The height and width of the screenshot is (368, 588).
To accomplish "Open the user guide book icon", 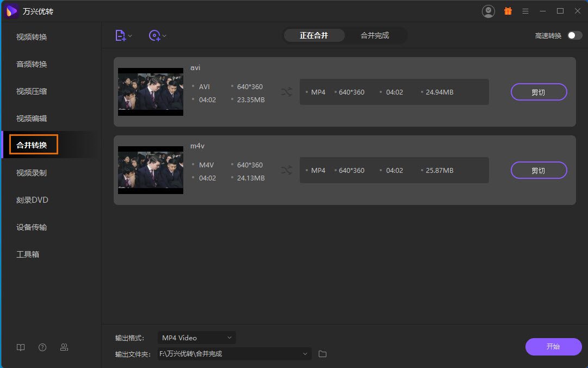I will click(21, 347).
